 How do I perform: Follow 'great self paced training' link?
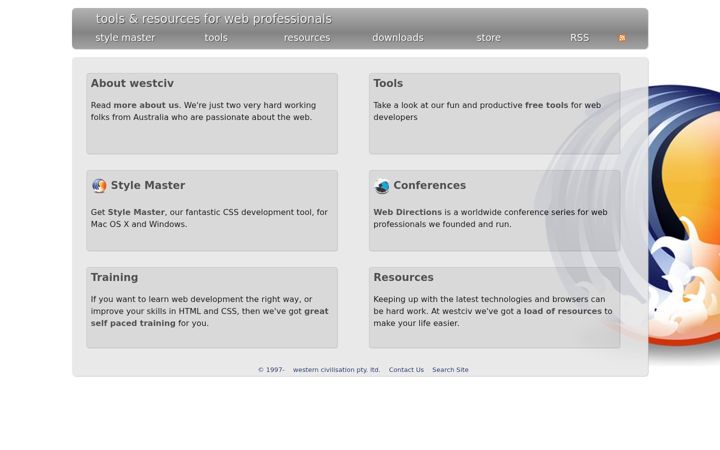point(209,317)
